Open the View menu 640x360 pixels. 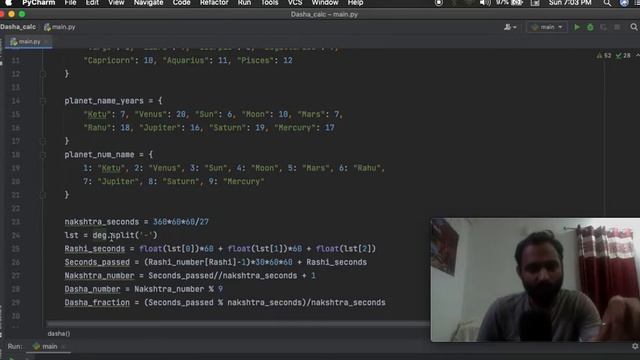[116, 3]
